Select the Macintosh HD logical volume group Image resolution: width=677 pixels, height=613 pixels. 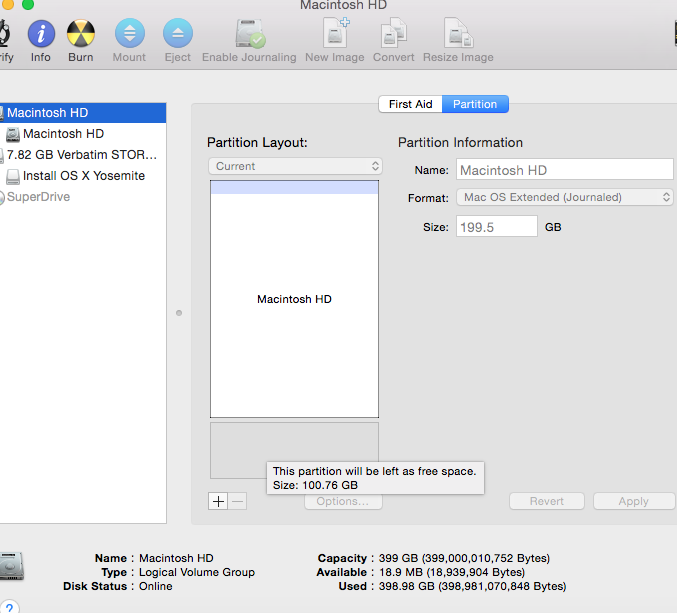point(83,113)
